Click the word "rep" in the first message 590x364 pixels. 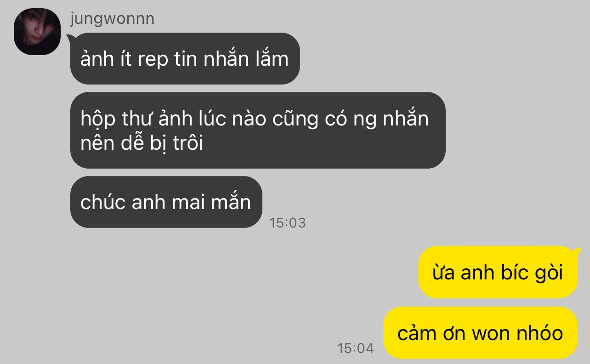pyautogui.click(x=153, y=60)
